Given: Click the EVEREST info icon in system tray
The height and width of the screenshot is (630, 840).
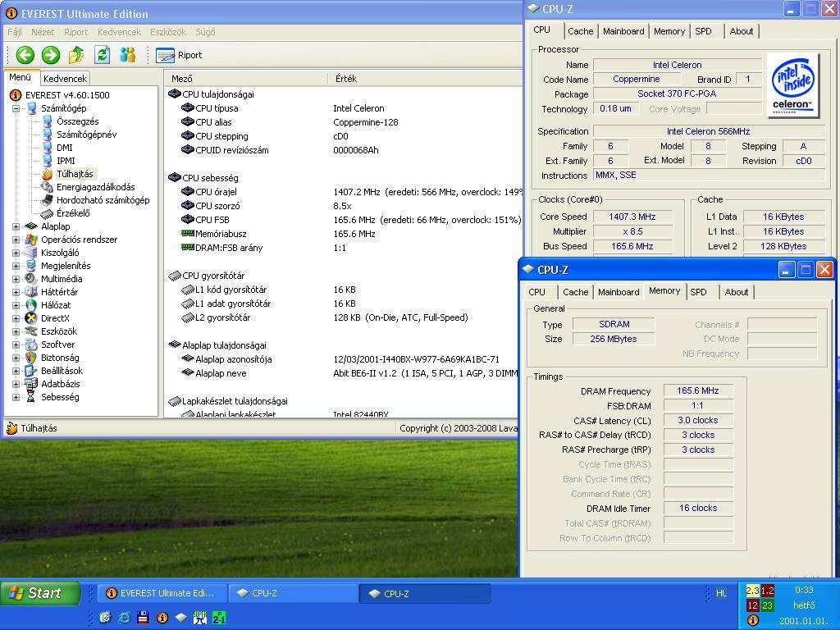Looking at the screenshot, I should [753, 620].
